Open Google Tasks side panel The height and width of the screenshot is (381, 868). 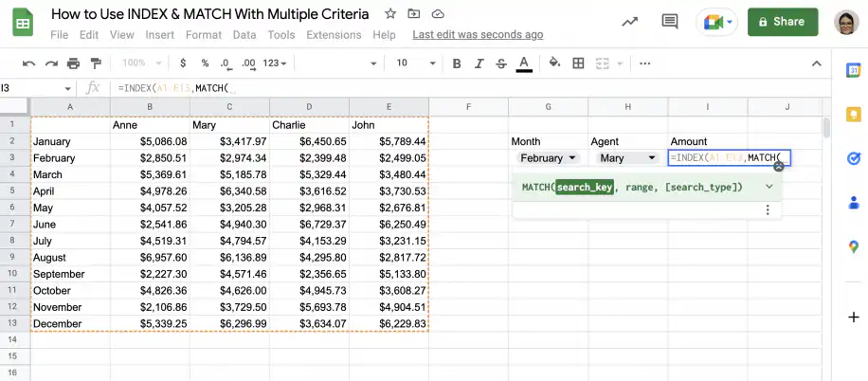(853, 159)
